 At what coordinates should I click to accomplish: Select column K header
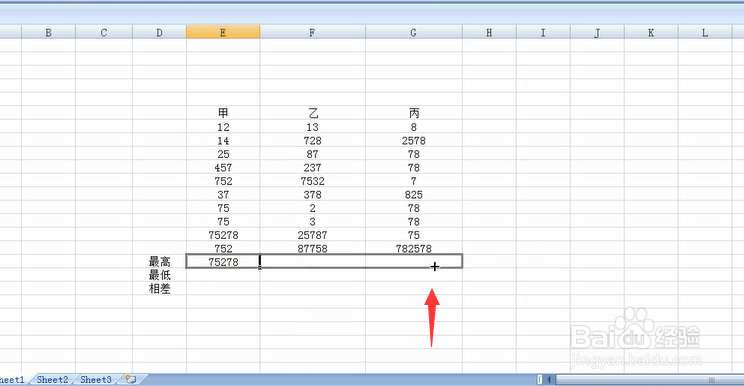tap(651, 32)
